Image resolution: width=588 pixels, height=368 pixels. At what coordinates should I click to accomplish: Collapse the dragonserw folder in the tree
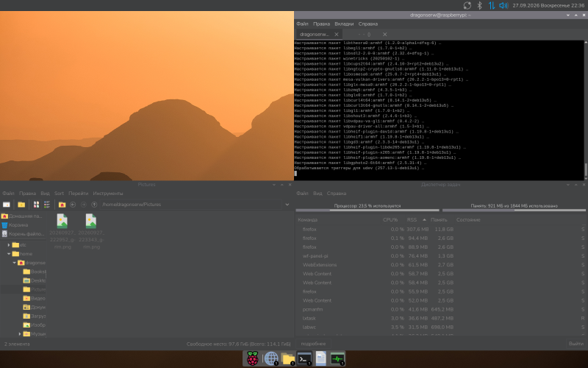point(14,263)
